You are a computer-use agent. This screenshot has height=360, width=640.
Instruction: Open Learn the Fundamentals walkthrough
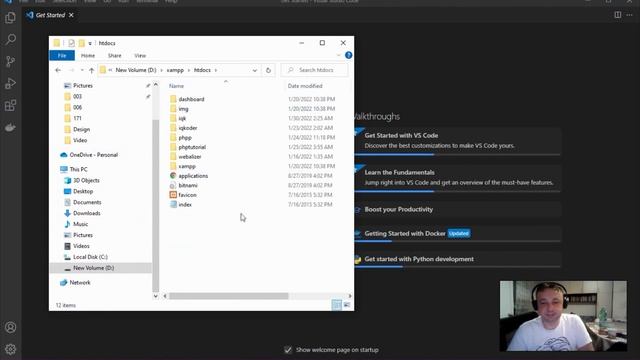click(457, 178)
